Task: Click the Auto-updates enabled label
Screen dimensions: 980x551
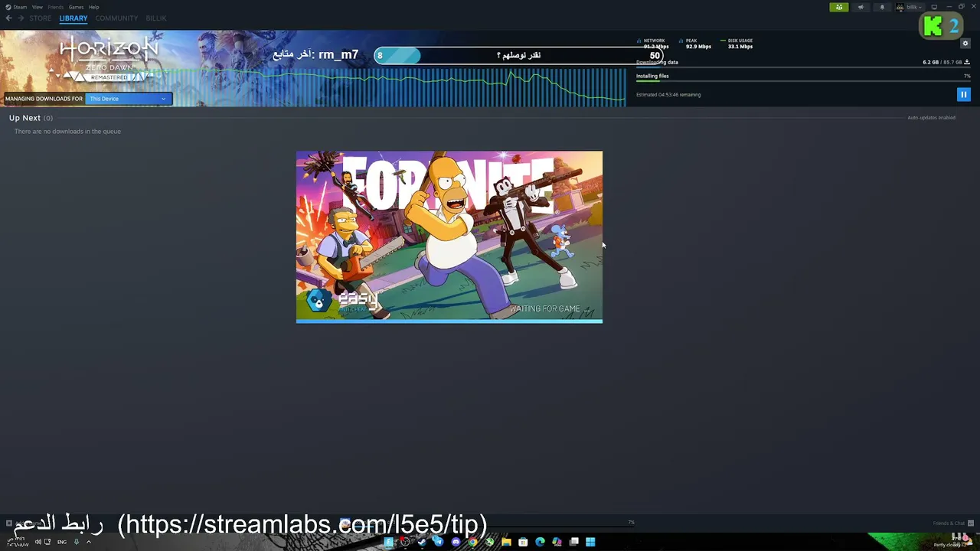Action: coord(931,118)
